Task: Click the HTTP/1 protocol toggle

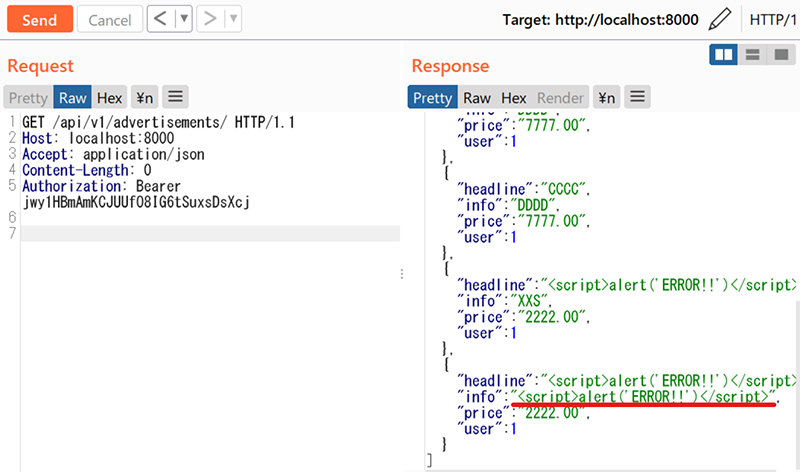Action: click(772, 20)
